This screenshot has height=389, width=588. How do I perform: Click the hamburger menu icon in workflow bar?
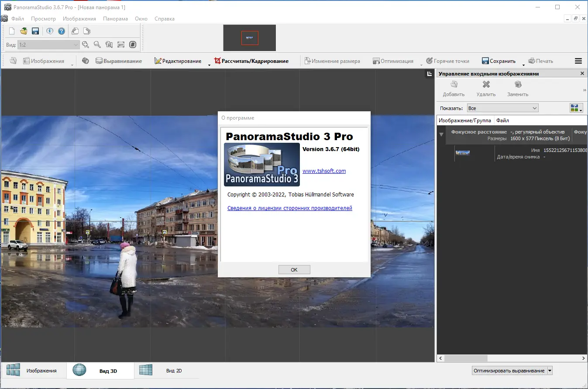[578, 61]
